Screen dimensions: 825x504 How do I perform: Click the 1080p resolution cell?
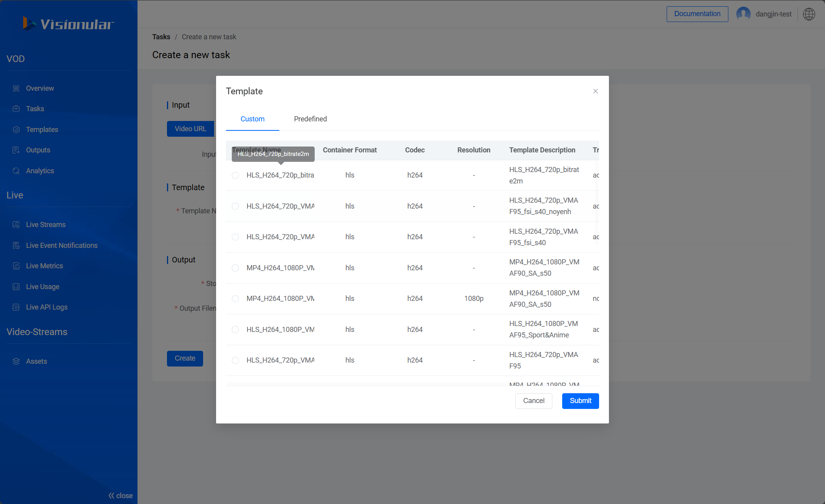474,299
